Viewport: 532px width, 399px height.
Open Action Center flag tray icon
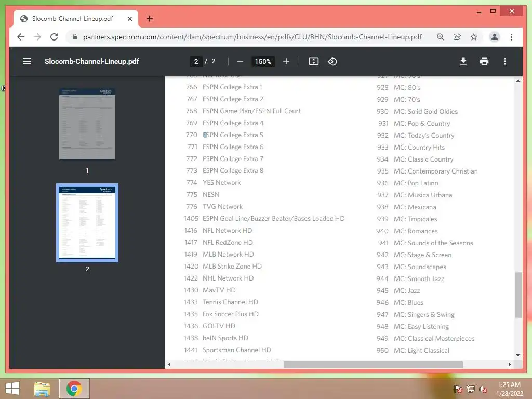pyautogui.click(x=458, y=389)
